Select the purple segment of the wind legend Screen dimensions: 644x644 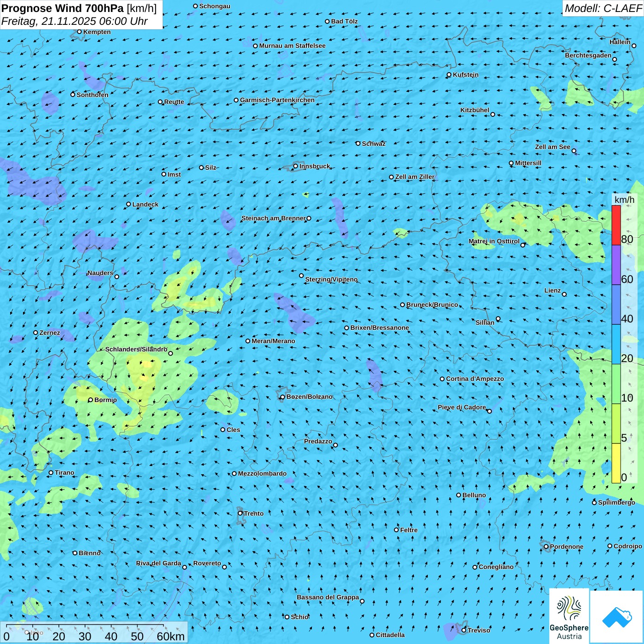point(616,265)
